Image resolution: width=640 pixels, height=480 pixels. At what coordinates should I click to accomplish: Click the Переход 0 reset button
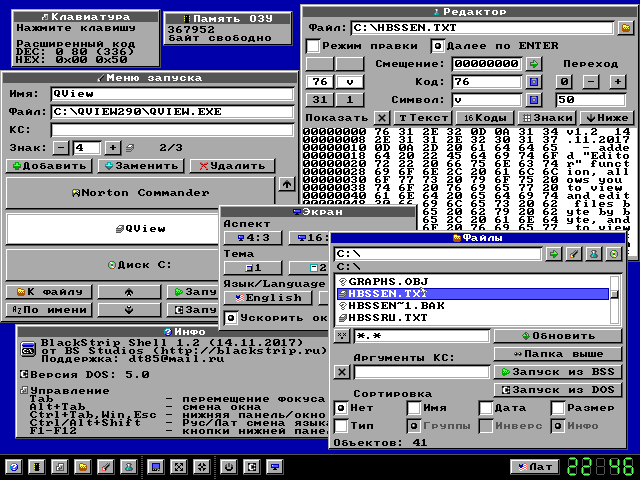point(564,82)
